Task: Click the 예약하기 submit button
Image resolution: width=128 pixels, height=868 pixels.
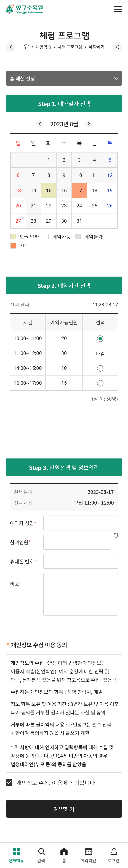Action: click(x=64, y=809)
